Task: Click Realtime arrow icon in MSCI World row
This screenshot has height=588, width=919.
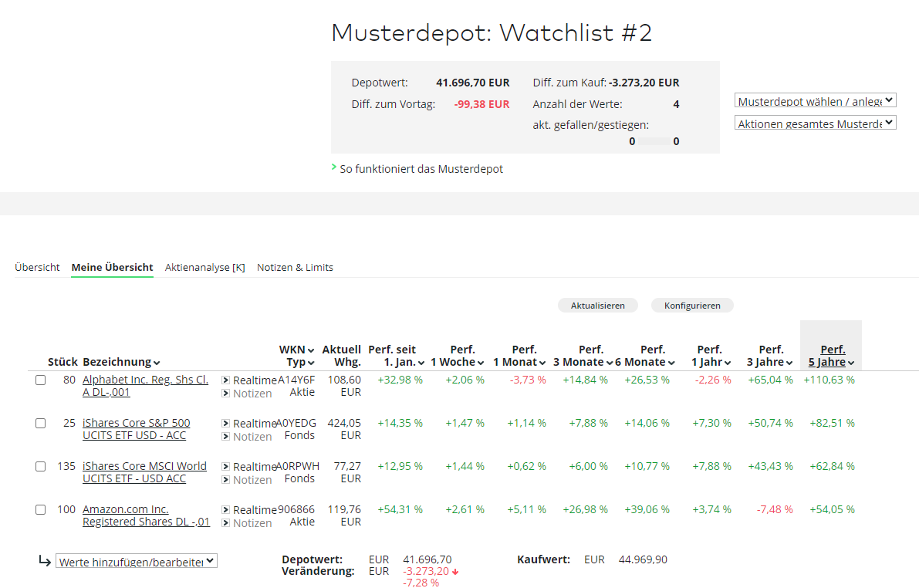Action: pyautogui.click(x=225, y=467)
